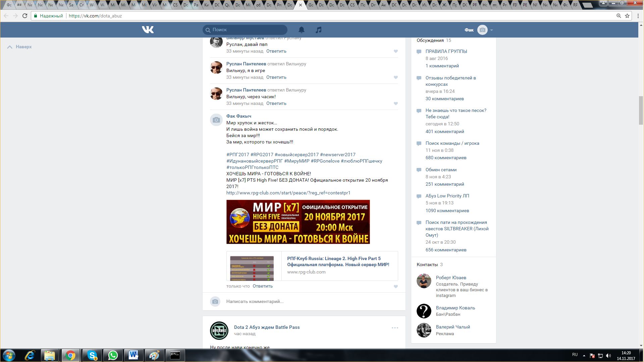Screen dimensions: 644x362
Task: Click the volume speaker tray icon
Action: pos(609,356)
